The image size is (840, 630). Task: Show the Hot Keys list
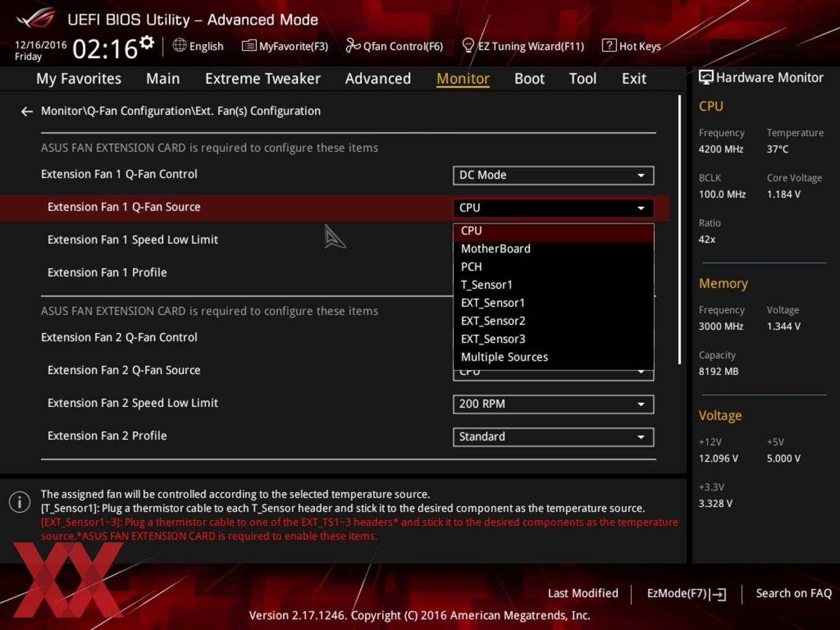(x=632, y=46)
